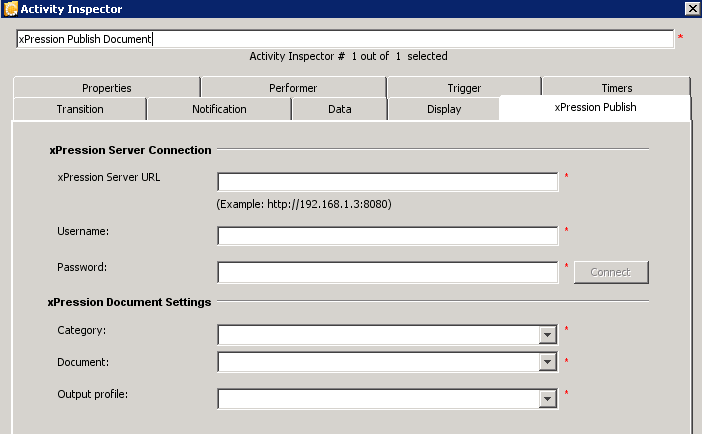The height and width of the screenshot is (434, 702).
Task: Select the Data tab
Action: click(x=339, y=109)
